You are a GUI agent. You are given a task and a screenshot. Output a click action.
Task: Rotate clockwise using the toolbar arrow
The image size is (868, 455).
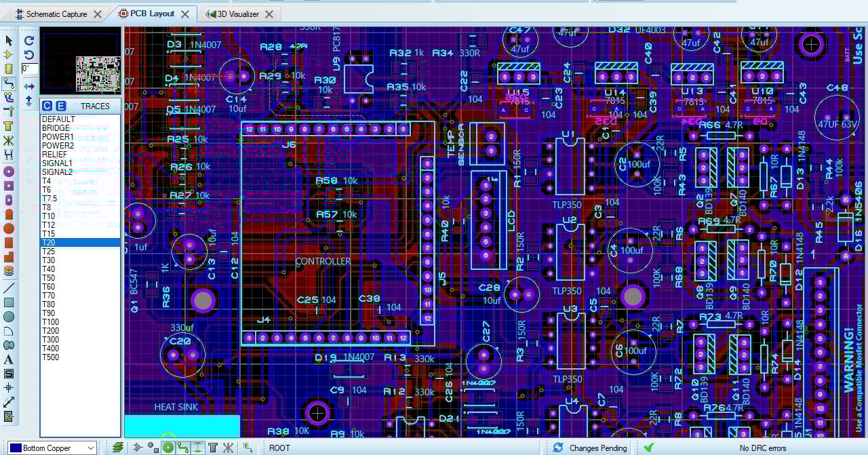coord(29,41)
